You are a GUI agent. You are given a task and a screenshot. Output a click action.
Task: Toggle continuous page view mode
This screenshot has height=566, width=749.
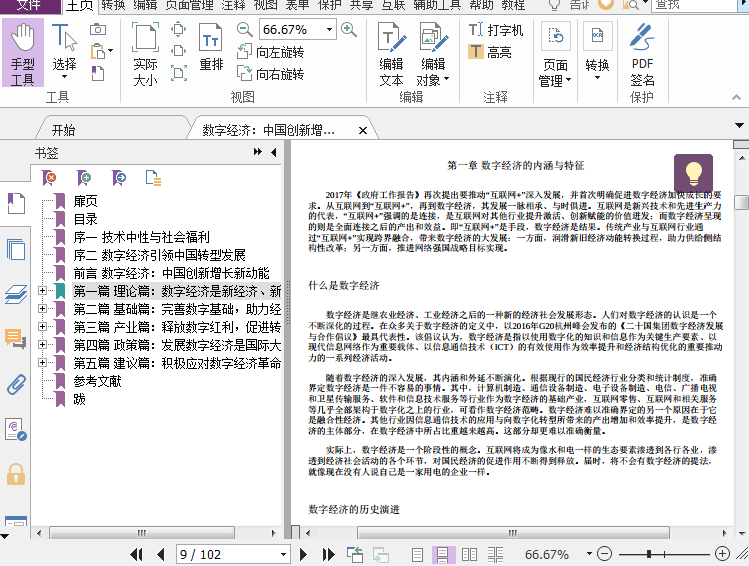coord(443,555)
